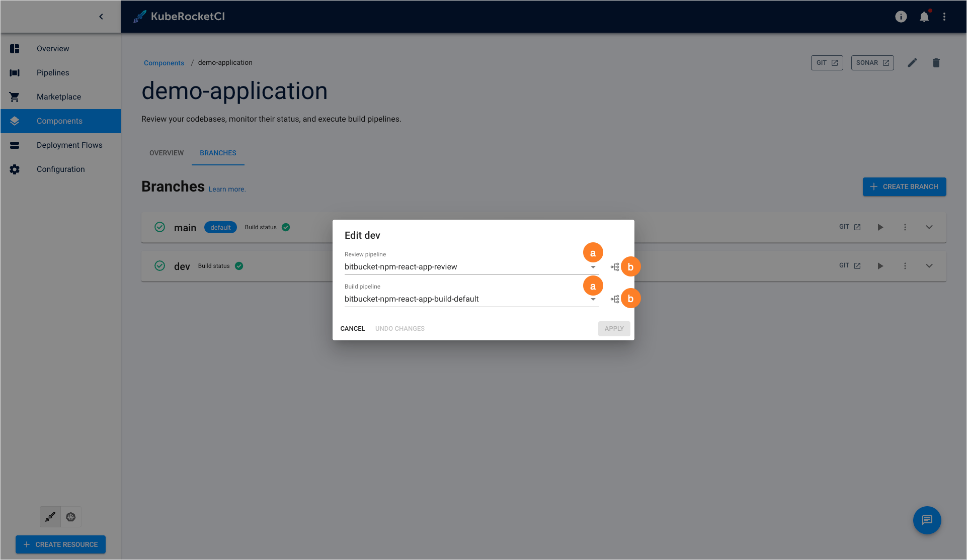The image size is (967, 560).
Task: Open the notification bell icon
Action: (x=924, y=17)
